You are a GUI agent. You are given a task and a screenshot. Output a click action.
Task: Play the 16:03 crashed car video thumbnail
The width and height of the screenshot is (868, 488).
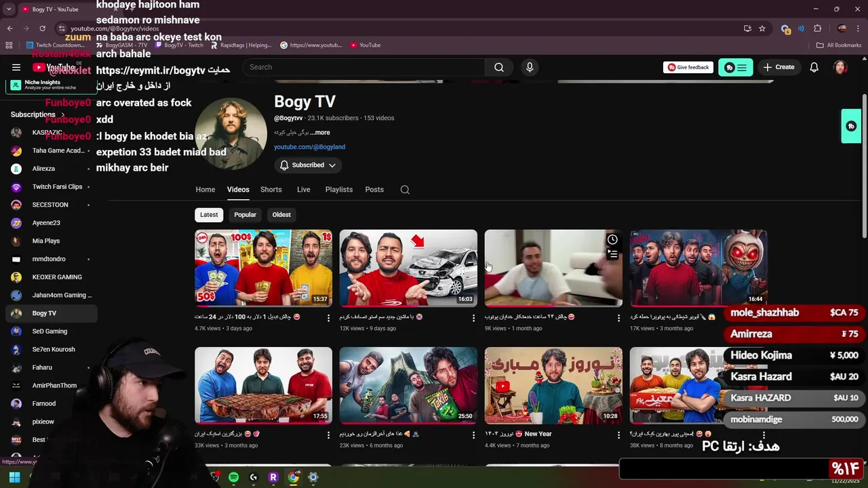pyautogui.click(x=408, y=268)
